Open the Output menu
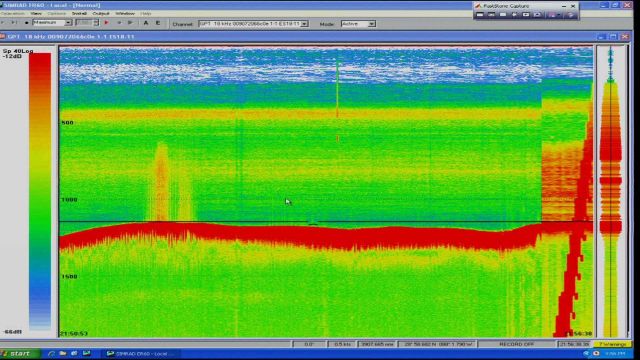Viewport: 640px width, 360px height. point(101,13)
